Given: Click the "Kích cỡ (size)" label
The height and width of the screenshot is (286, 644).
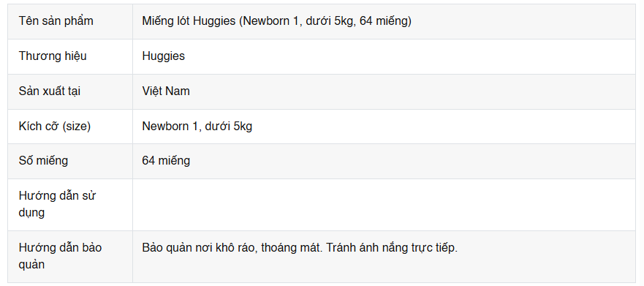Looking at the screenshot, I should pos(55,126).
